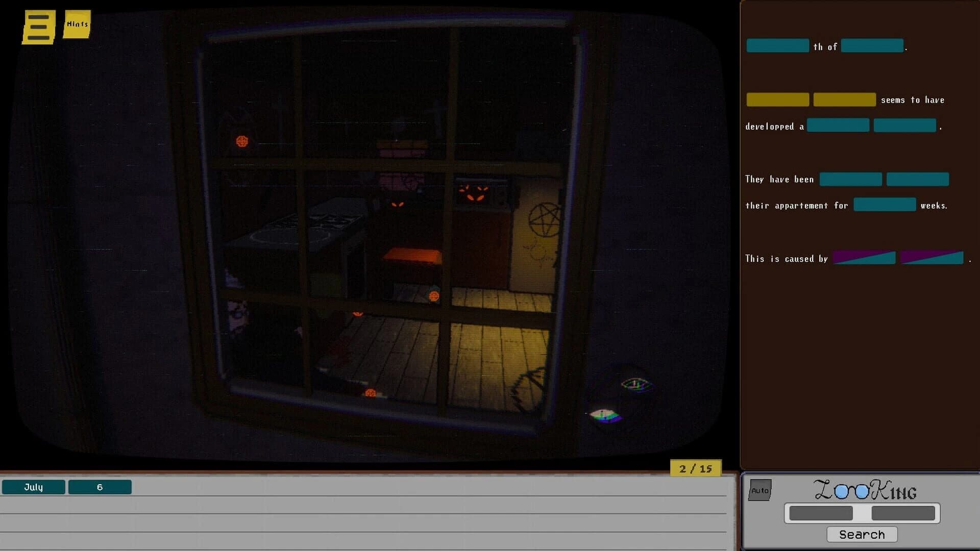Open the July month blank on the notebook
This screenshot has width=980, height=551.
click(x=33, y=487)
